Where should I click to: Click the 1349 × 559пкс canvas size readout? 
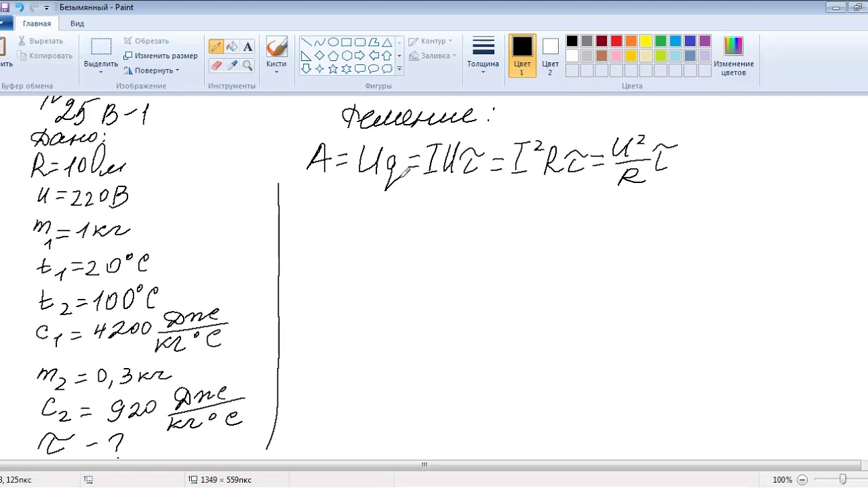(x=220, y=480)
